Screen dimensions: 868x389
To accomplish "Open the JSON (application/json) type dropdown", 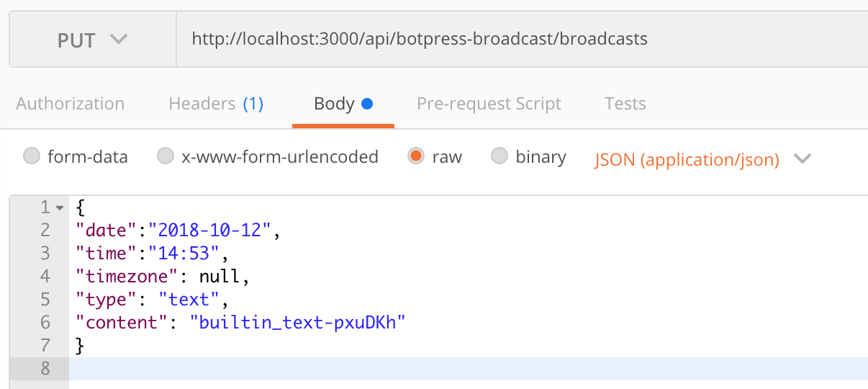I will (702, 159).
